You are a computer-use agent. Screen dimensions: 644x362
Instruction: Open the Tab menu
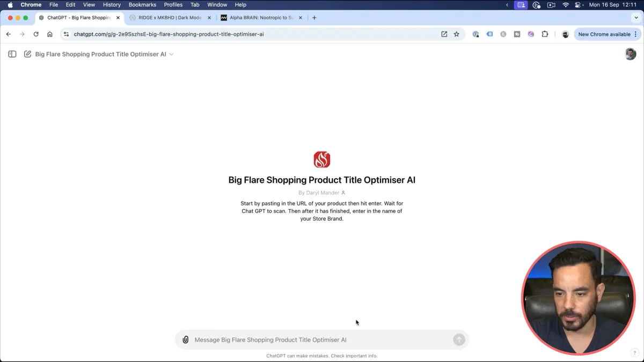tap(195, 5)
